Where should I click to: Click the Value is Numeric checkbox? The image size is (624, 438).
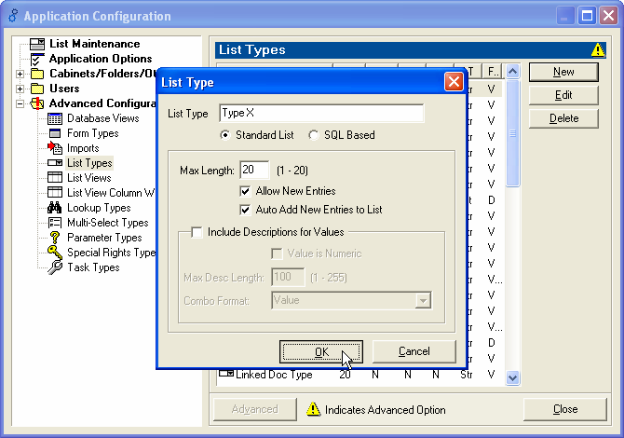[x=277, y=253]
